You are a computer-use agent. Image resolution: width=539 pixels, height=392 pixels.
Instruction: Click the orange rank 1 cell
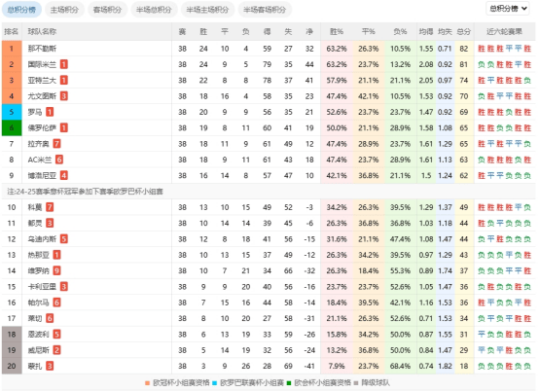point(12,49)
